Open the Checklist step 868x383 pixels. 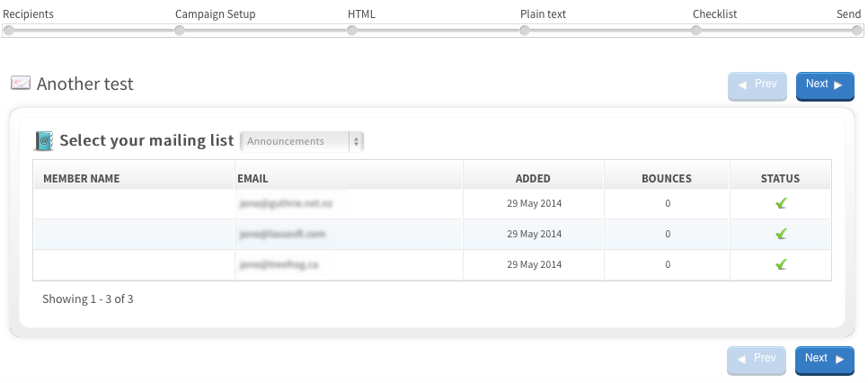coord(714,14)
